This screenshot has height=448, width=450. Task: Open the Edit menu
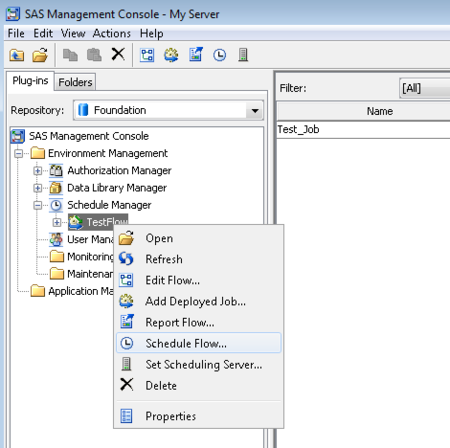pos(43,33)
